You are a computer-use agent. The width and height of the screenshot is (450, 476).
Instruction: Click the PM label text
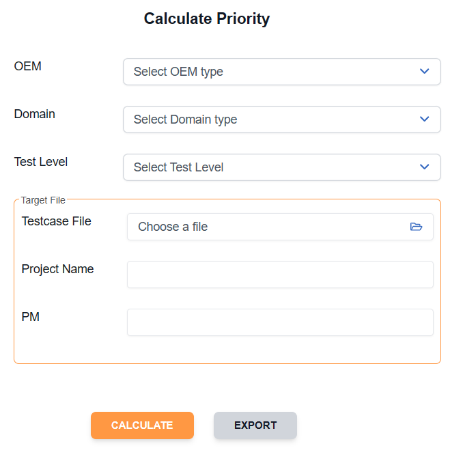point(30,317)
